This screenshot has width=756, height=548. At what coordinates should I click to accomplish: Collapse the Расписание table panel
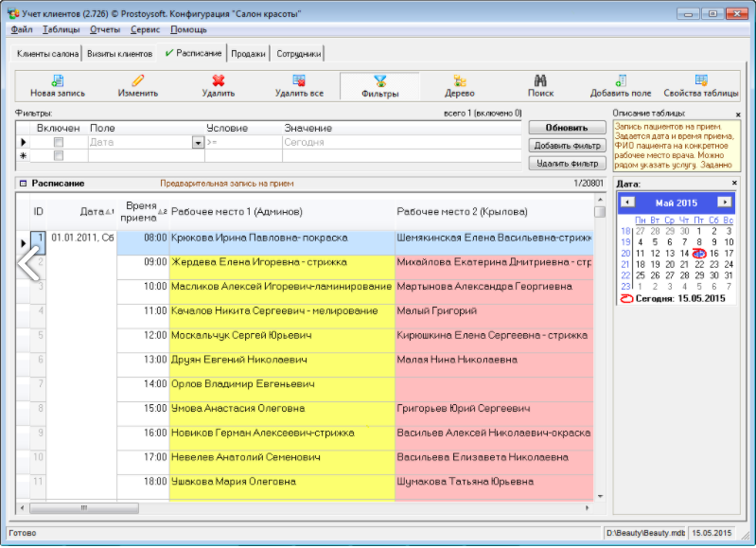coord(22,183)
